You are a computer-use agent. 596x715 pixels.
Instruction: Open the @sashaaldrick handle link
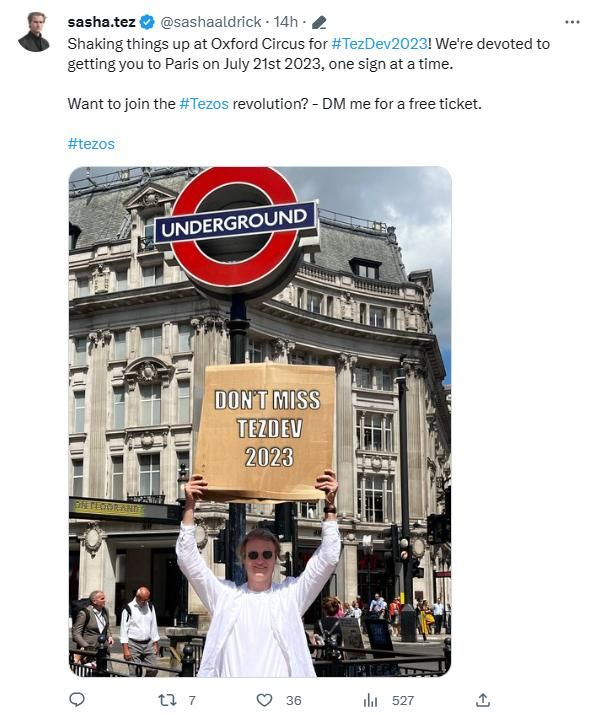pyautogui.click(x=211, y=21)
